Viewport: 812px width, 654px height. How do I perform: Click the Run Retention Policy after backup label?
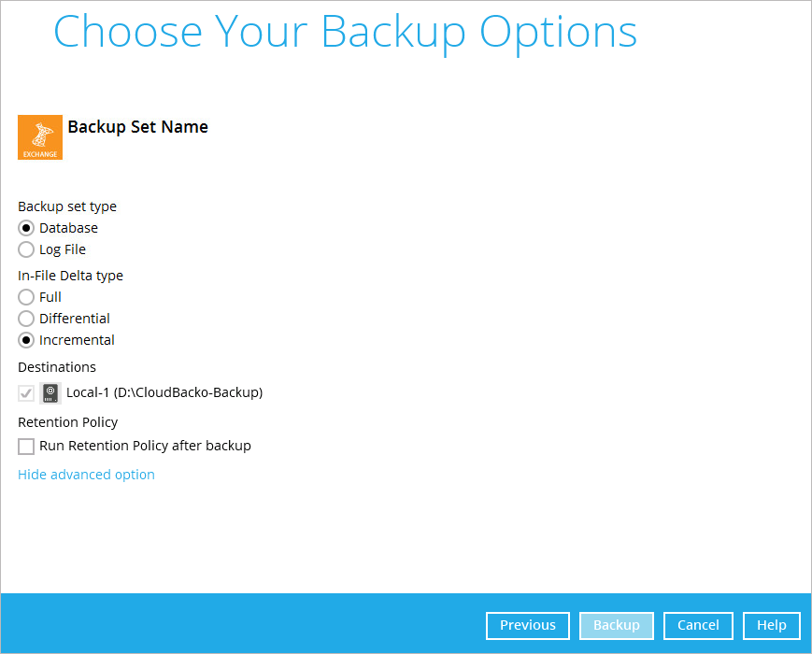tap(145, 446)
